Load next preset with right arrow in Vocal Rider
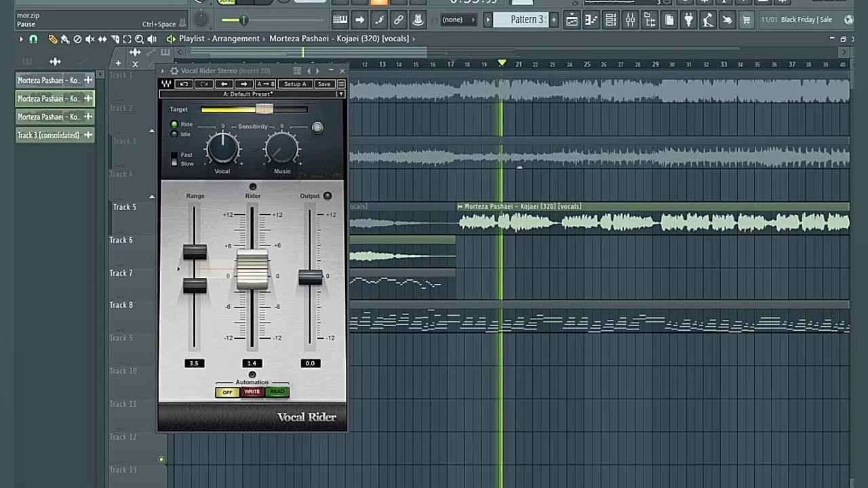Viewport: 868px width, 488px height. pos(244,84)
